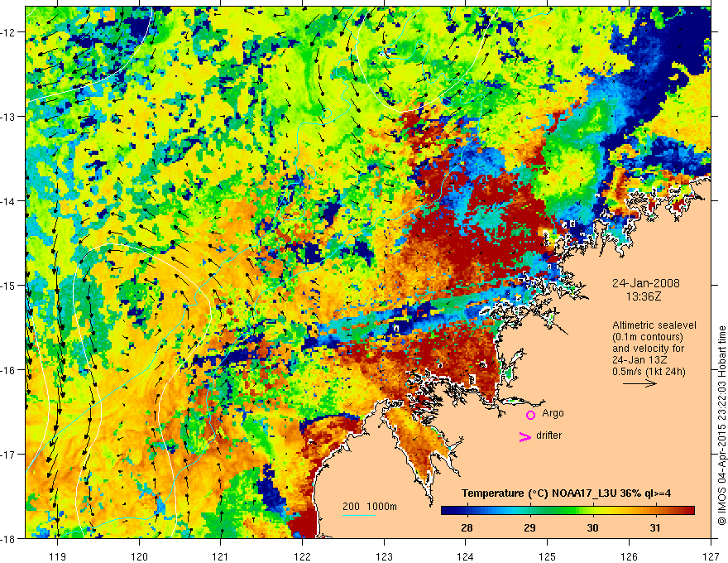Click latitude label -16 on the left axis
Image resolution: width=728 pixels, height=563 pixels.
click(x=8, y=370)
